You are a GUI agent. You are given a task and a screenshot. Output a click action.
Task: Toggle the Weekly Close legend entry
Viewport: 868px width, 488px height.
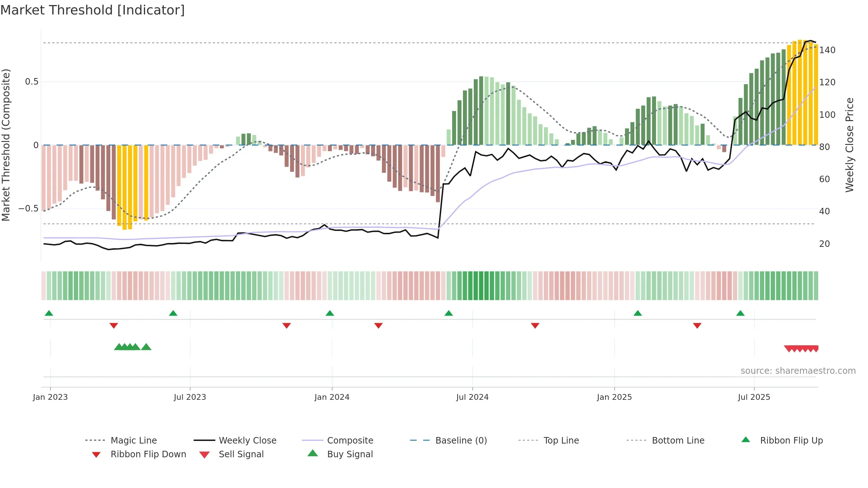click(235, 440)
